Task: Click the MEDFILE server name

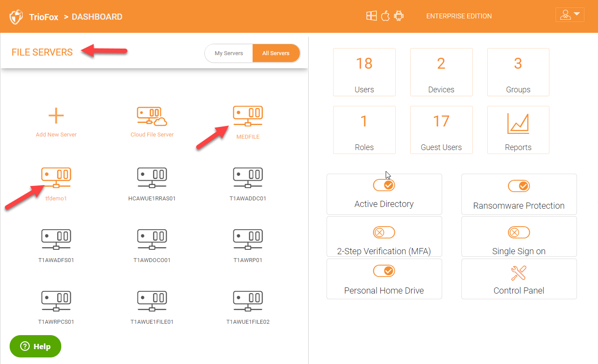Action: (x=248, y=137)
